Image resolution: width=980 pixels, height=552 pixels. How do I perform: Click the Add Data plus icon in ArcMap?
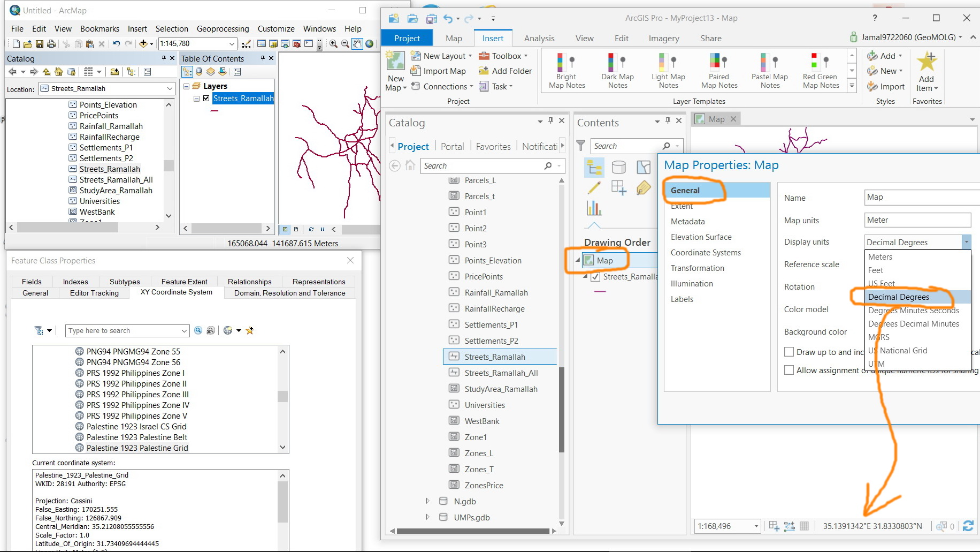click(143, 44)
